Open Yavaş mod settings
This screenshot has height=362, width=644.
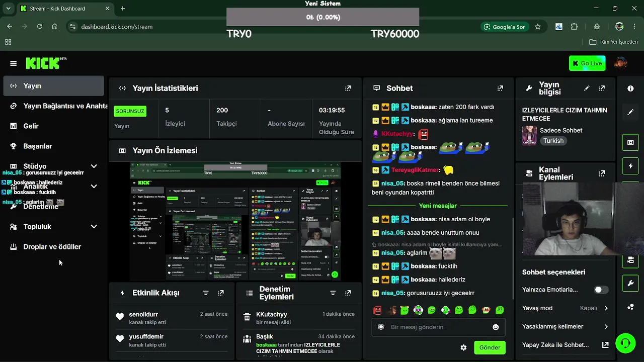pyautogui.click(x=566, y=308)
